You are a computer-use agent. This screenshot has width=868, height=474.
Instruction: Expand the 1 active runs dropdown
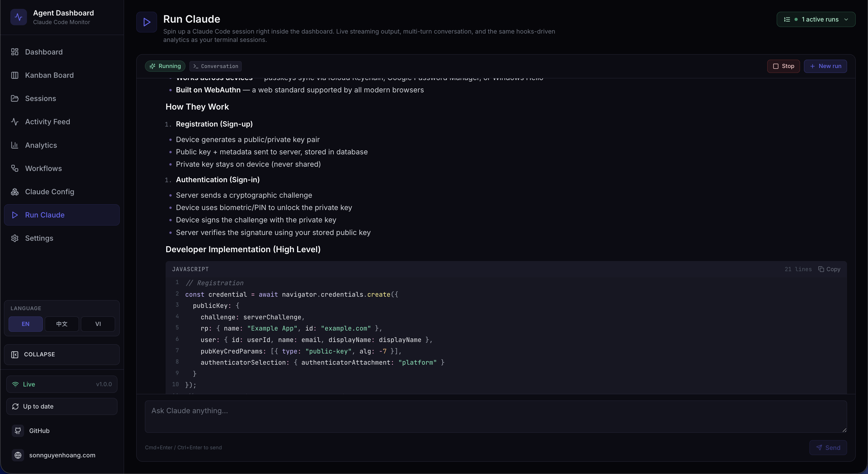coord(816,20)
